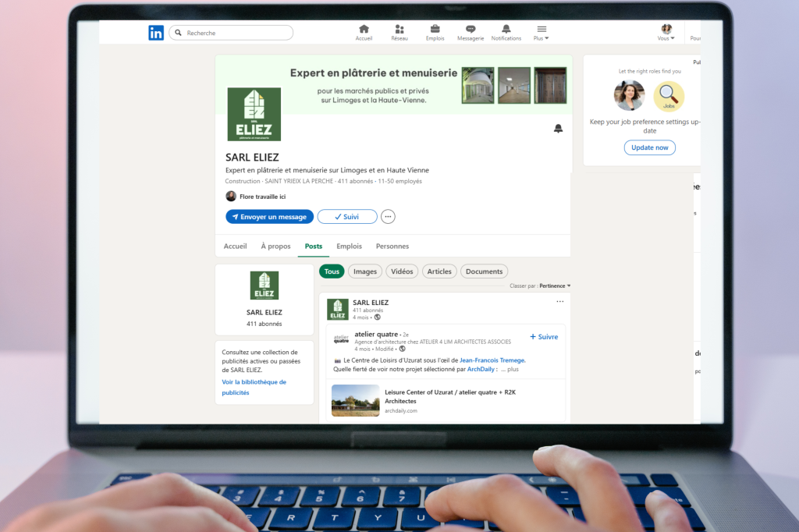Toggle the Suivi following button
Viewport: 799px width, 532px height.
347,217
